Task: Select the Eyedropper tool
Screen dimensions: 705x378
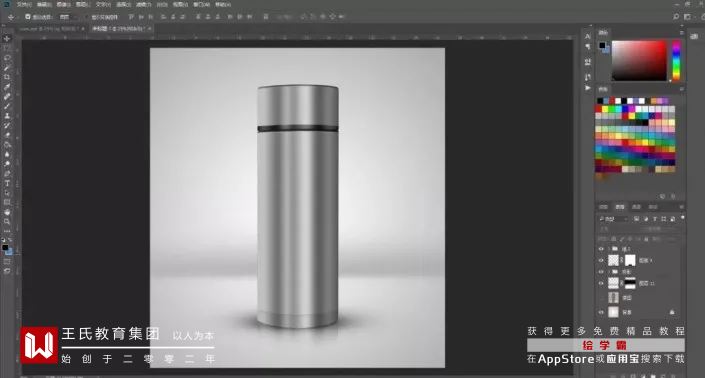Action: (x=7, y=87)
